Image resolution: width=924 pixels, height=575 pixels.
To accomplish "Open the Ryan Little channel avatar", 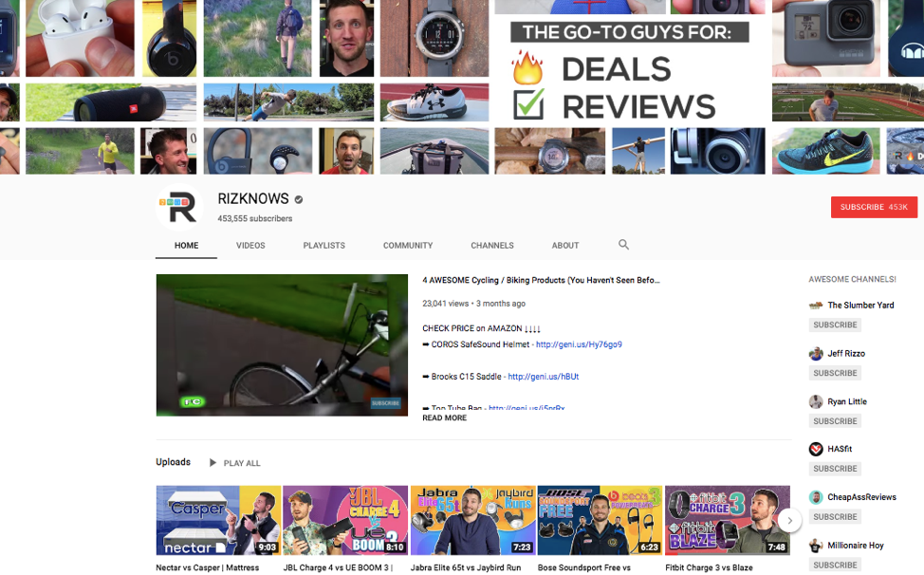I will 815,401.
